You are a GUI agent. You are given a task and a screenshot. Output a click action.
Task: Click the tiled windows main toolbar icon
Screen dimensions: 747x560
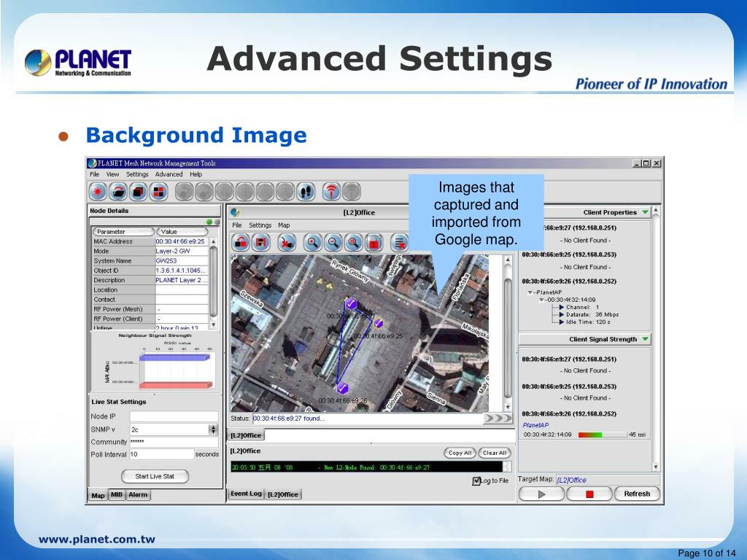coord(158,192)
